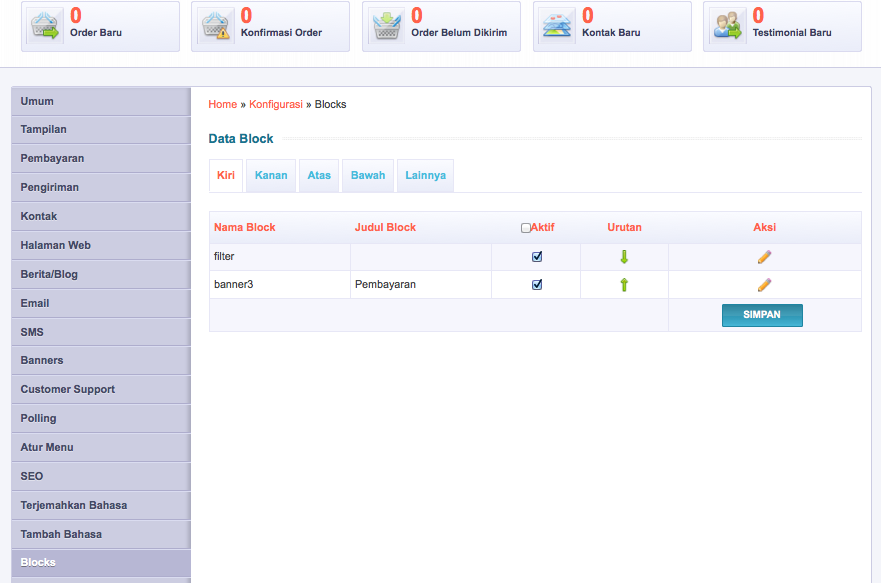881x583 pixels.
Task: Switch to the Kanan tab
Action: 271,175
